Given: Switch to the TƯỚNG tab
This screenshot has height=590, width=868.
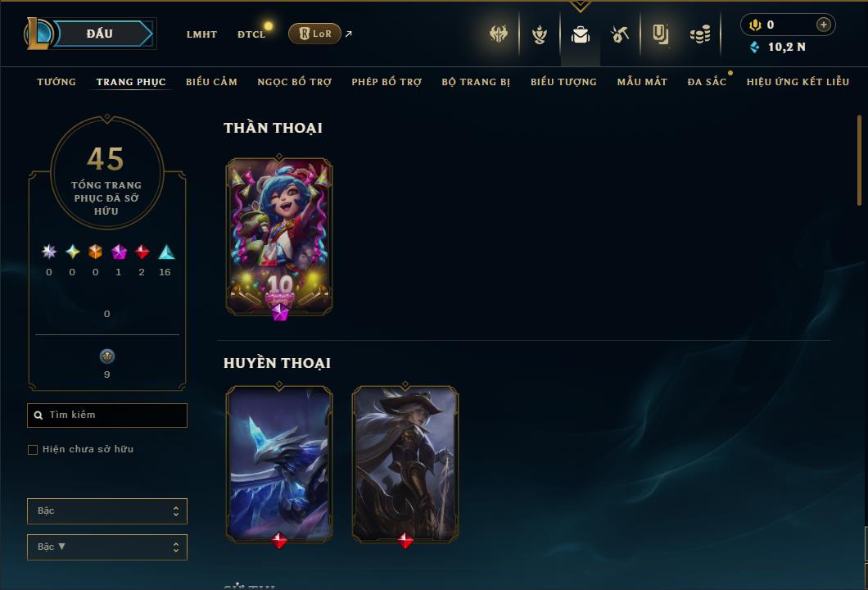Looking at the screenshot, I should click(x=57, y=82).
